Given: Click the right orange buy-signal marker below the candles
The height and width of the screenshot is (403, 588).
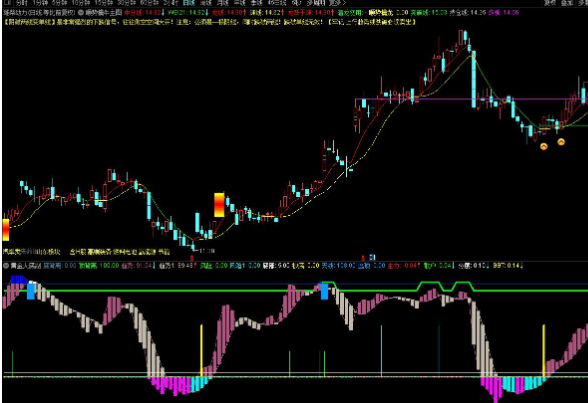Looking at the screenshot, I should [561, 142].
